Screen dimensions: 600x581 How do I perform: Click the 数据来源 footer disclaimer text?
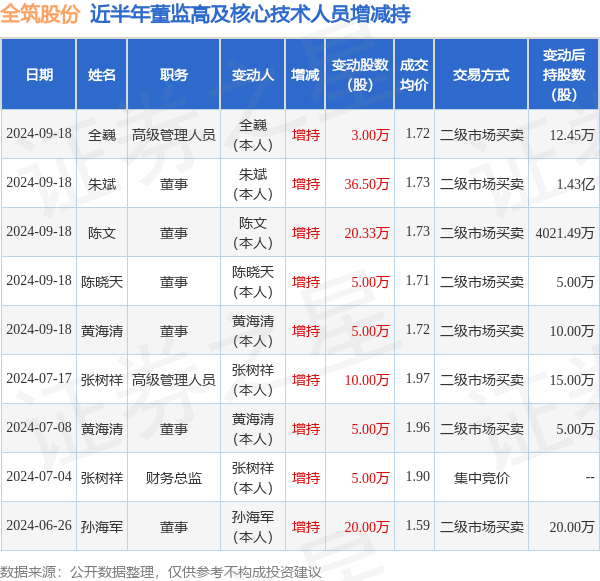click(161, 572)
